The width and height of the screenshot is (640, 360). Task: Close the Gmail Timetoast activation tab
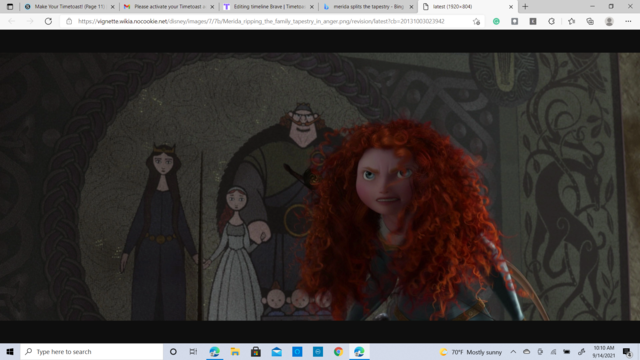[212, 7]
